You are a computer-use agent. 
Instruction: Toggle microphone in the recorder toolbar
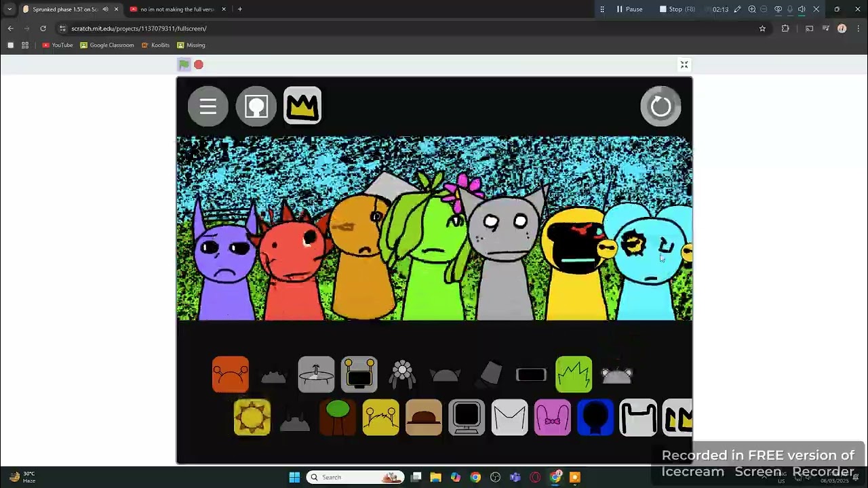point(790,9)
